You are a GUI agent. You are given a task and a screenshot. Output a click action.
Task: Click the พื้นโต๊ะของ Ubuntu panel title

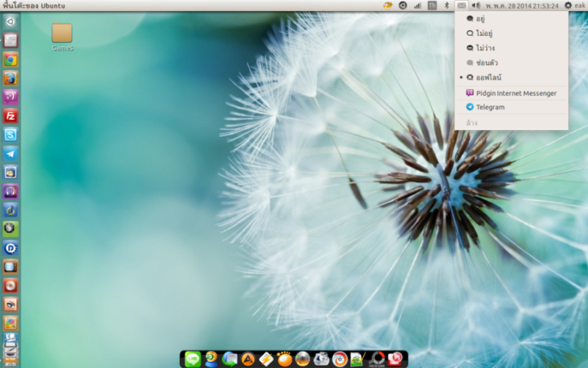click(x=34, y=5)
